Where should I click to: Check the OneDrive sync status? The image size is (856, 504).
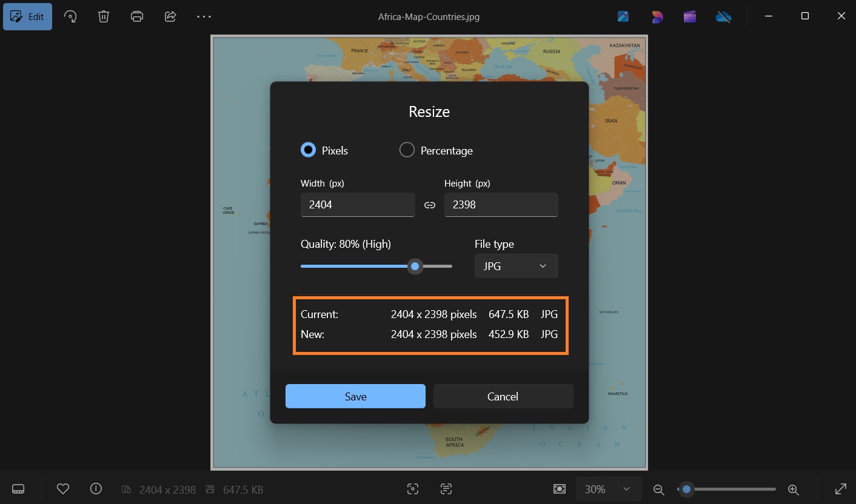[723, 16]
